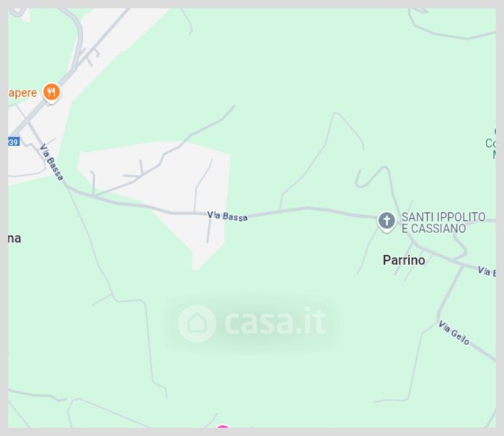This screenshot has width=504, height=436.
Task: Open the SANTI IPPOLITO E CASSIANO label
Action: (x=444, y=222)
